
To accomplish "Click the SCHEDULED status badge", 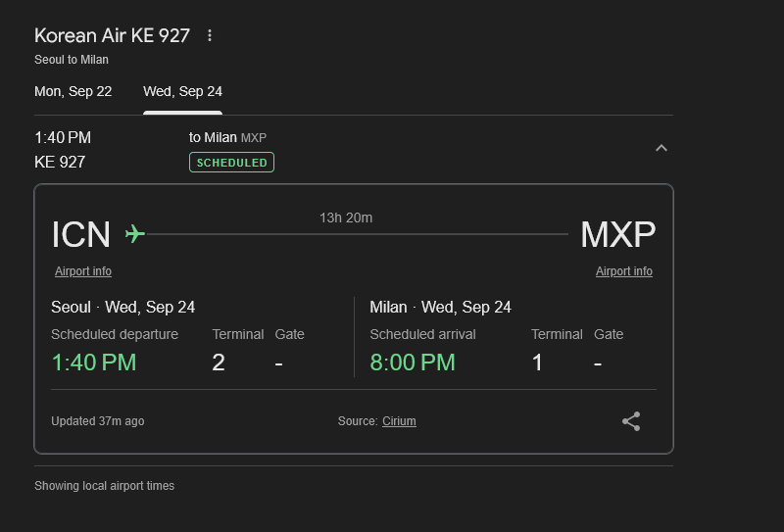I will point(231,163).
